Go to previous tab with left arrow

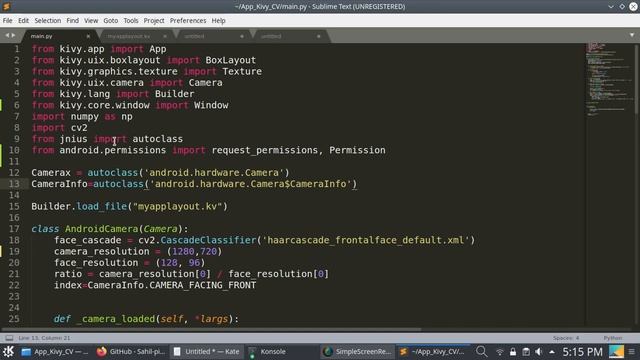[x=7, y=36]
